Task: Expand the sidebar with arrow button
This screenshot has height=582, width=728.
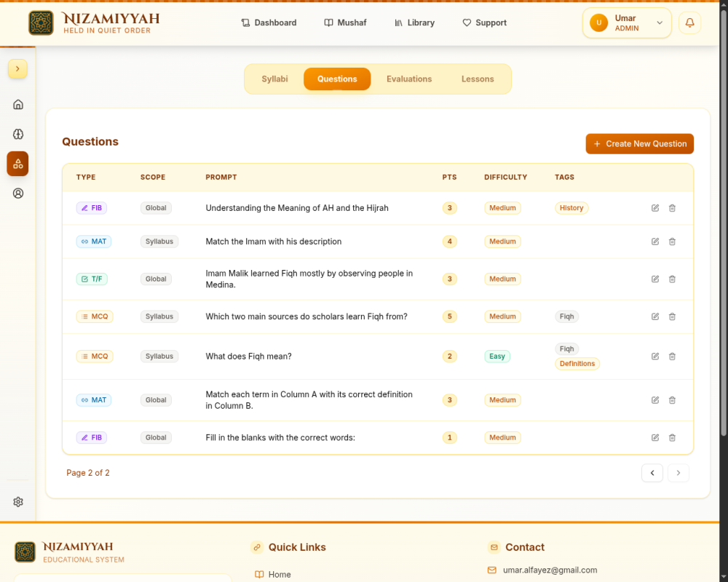Action: point(17,69)
